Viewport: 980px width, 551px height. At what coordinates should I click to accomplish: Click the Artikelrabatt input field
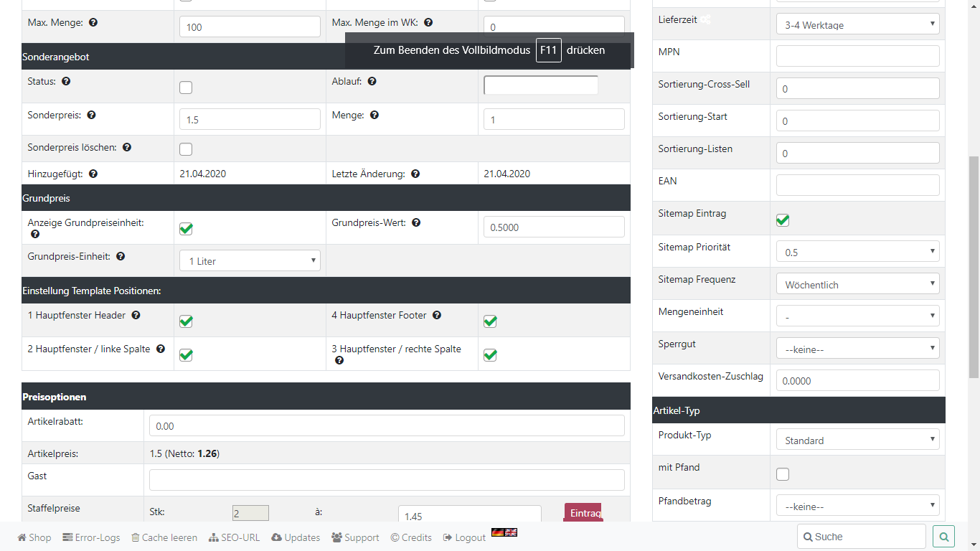(x=387, y=425)
